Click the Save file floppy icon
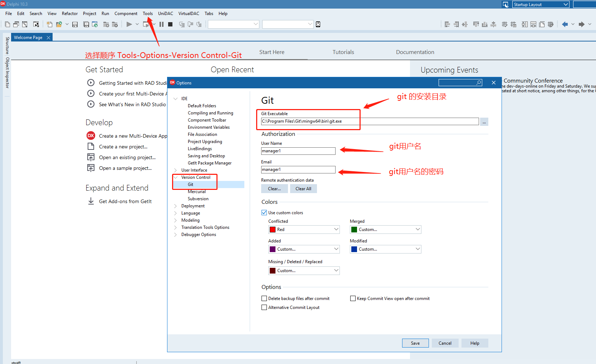This screenshot has width=596, height=364. coord(75,24)
